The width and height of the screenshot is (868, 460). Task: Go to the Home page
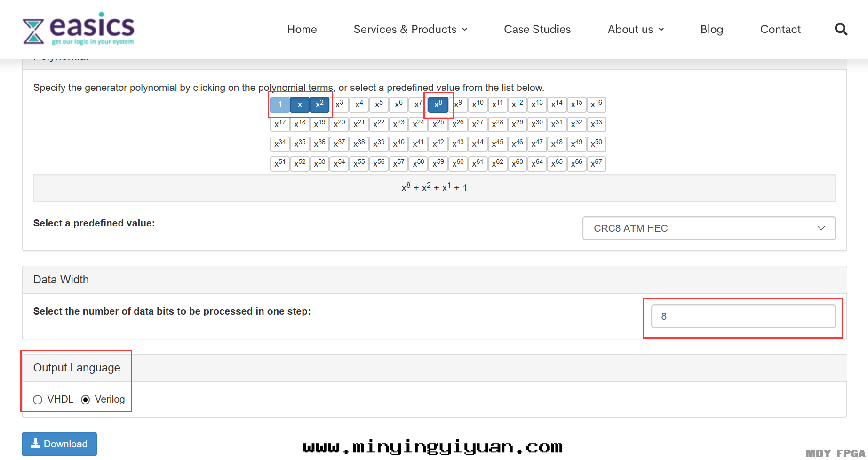pos(302,29)
